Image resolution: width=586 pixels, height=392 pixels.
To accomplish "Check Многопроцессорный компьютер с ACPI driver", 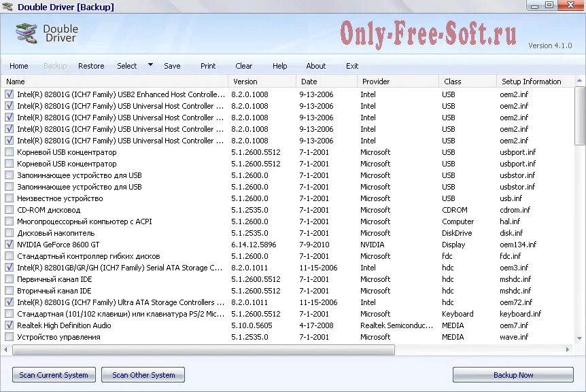I will click(10, 221).
